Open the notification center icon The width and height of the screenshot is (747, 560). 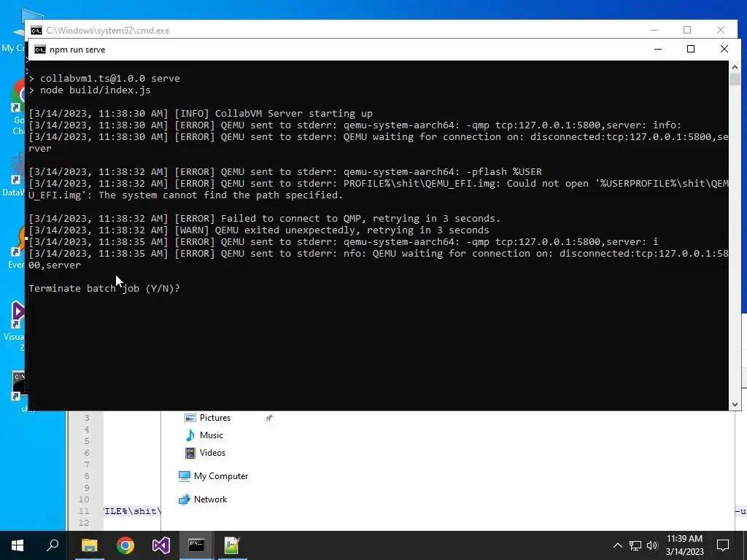coord(723,545)
